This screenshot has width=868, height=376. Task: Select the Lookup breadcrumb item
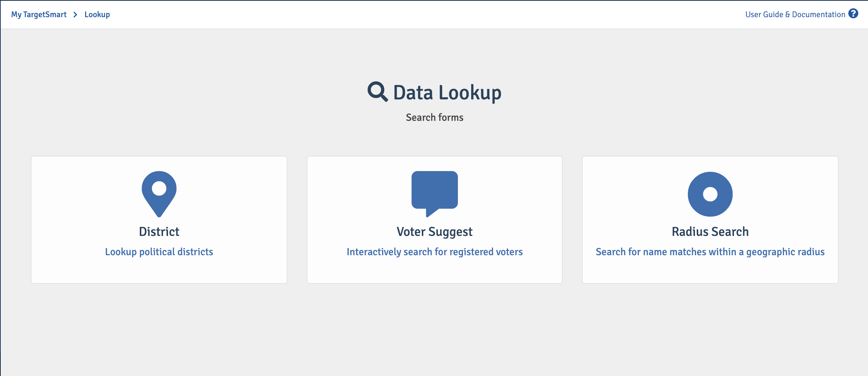(97, 15)
